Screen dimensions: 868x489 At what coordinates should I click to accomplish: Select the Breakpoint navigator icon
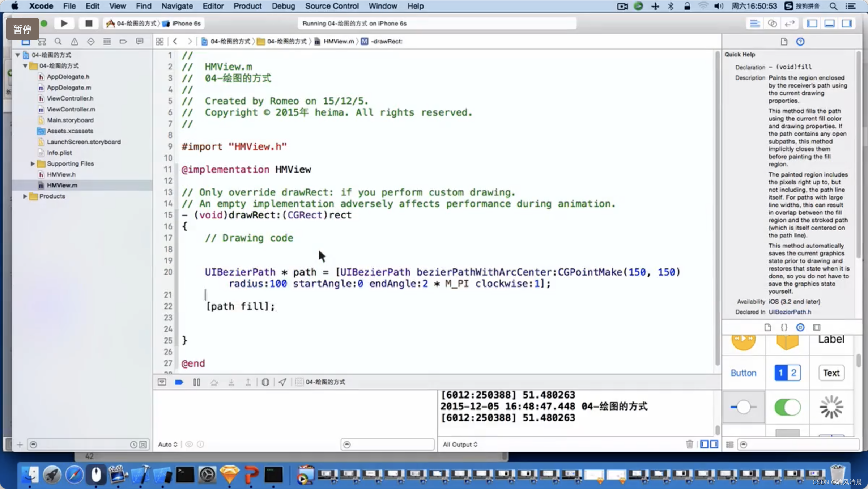click(123, 41)
